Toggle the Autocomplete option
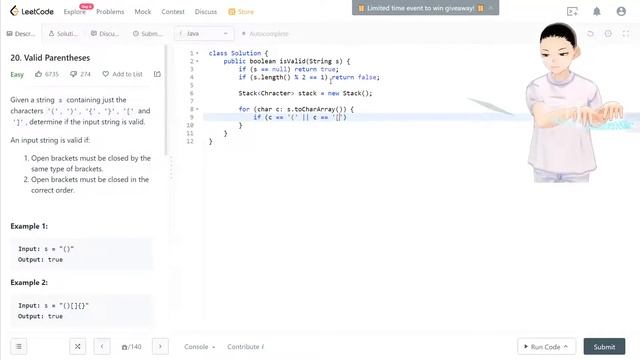 click(x=265, y=33)
